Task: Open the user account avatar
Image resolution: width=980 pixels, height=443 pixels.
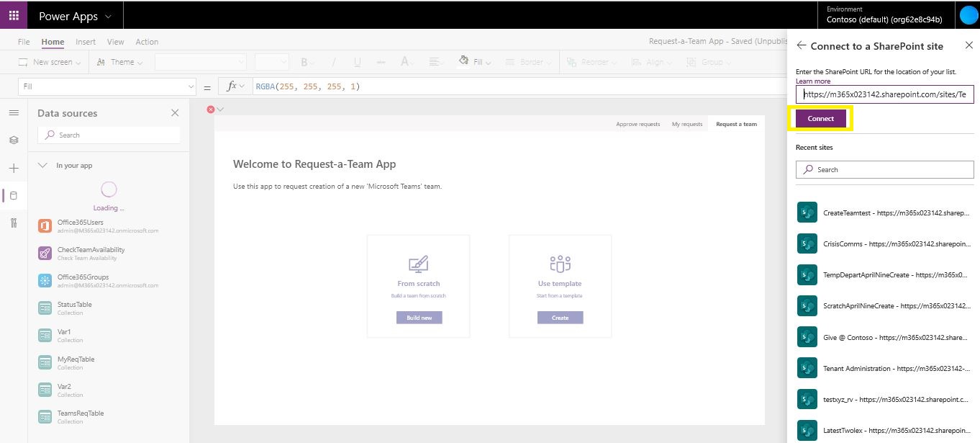Action: [x=968, y=15]
